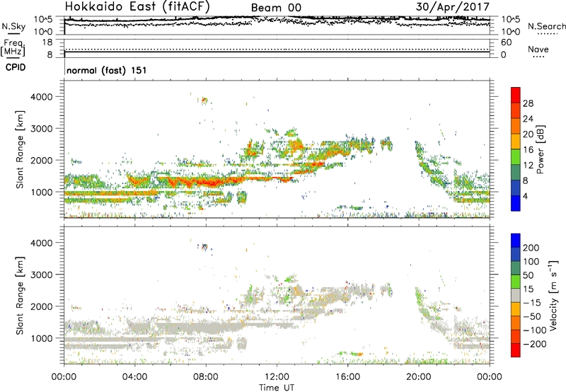Pick the red bottom segment of velocity colorbar
Screen dimensions: 566x392
(x=516, y=350)
